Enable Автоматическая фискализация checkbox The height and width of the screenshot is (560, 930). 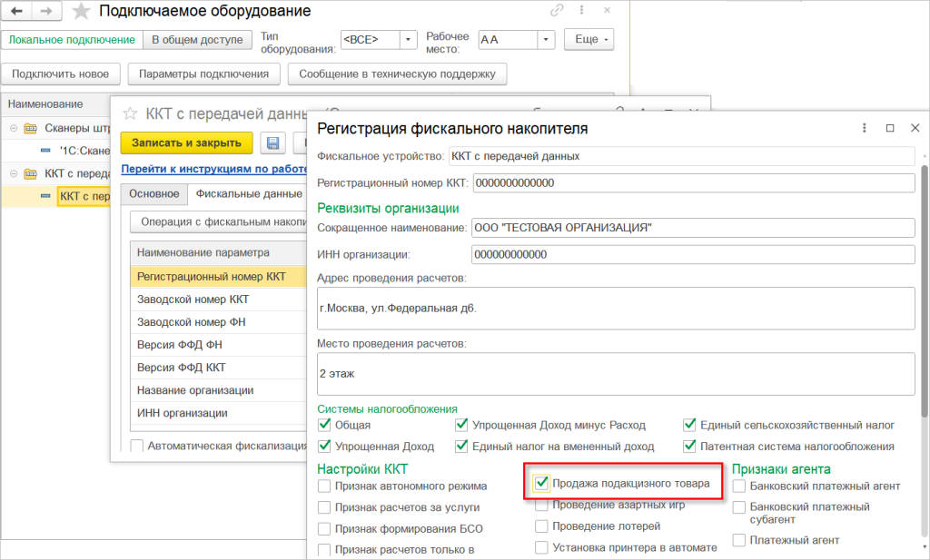coord(136,446)
